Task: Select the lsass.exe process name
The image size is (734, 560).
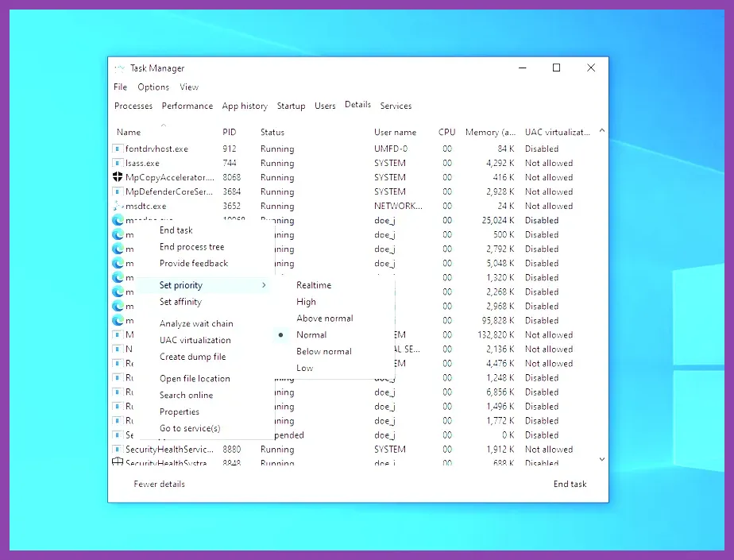Action: click(x=142, y=163)
